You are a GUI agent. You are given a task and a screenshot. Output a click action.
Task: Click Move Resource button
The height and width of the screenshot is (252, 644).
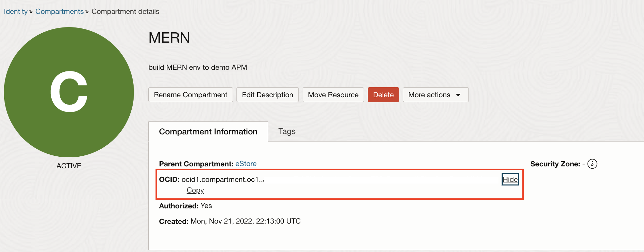[x=333, y=95]
